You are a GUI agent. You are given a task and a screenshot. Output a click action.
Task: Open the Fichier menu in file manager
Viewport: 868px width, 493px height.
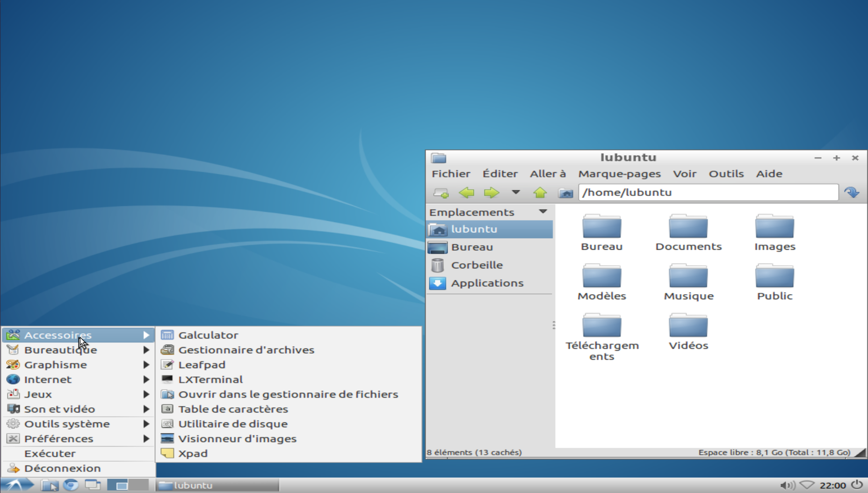click(x=451, y=174)
